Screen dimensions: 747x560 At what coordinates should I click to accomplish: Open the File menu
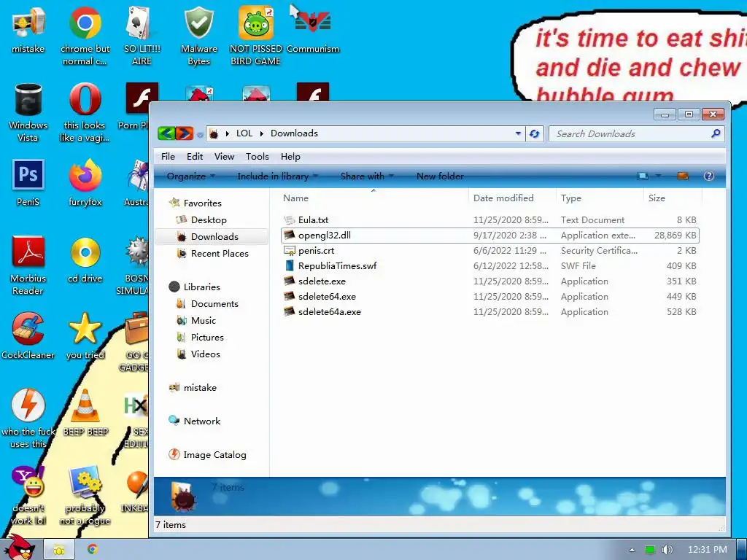tap(168, 157)
